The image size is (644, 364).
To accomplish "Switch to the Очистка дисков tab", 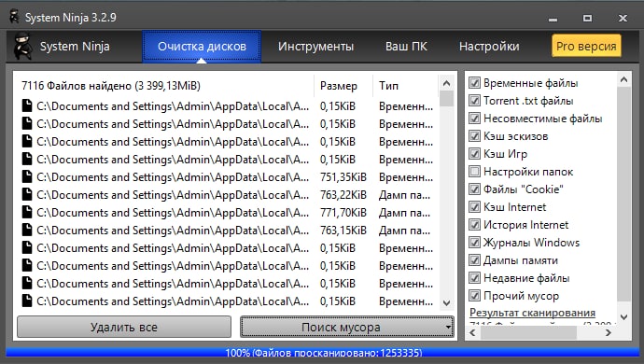I will click(202, 47).
